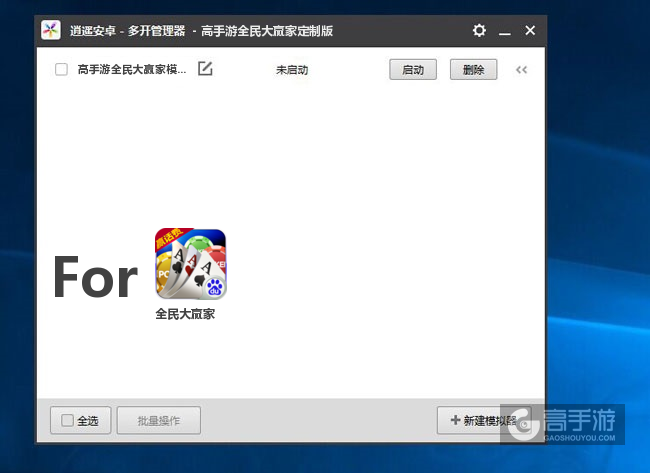Click the 全选 label text

(x=88, y=421)
